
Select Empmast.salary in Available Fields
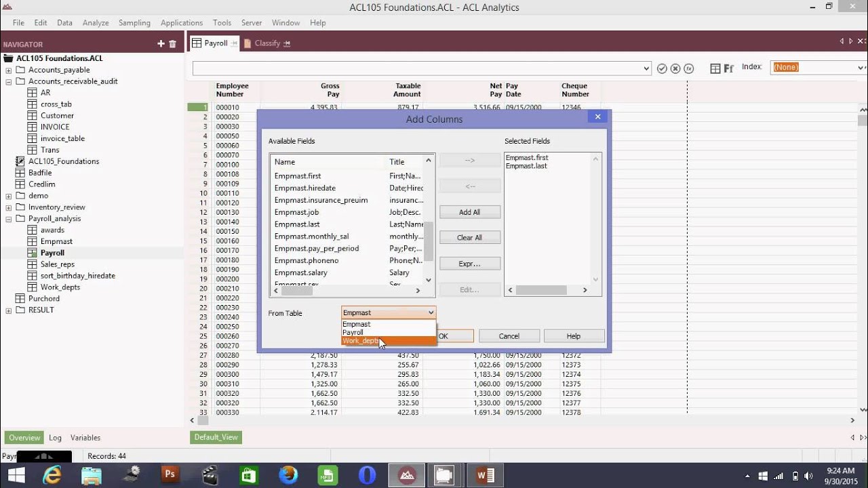point(301,272)
